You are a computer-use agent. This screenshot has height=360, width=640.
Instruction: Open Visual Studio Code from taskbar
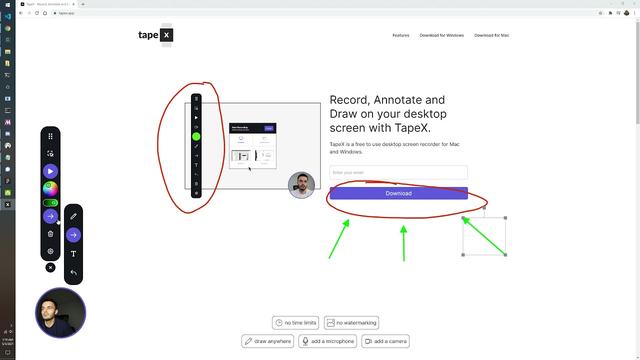pyautogui.click(x=7, y=16)
